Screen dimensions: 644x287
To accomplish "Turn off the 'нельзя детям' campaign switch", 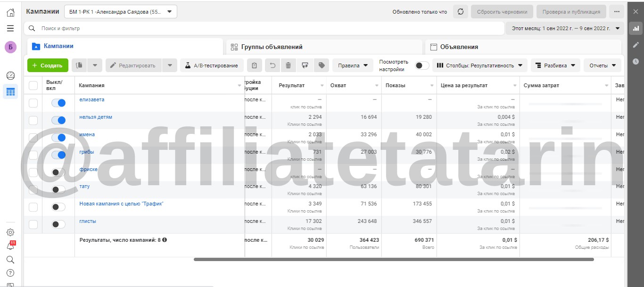I will (58, 120).
